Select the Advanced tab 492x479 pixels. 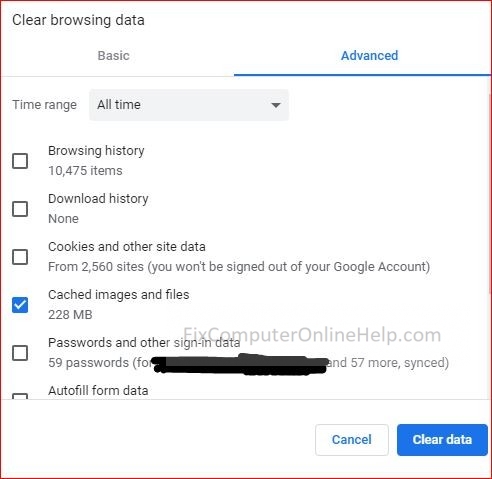[x=369, y=56]
